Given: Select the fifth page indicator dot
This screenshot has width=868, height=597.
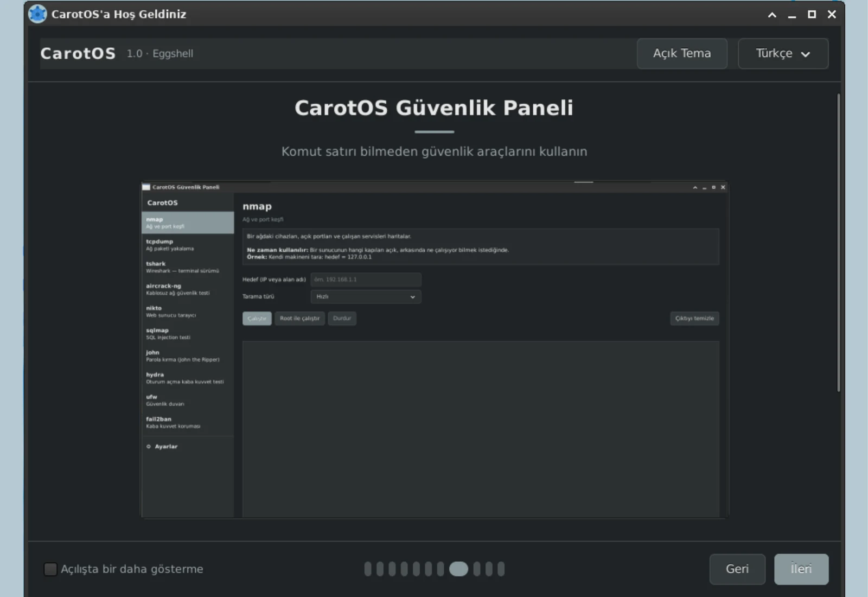Looking at the screenshot, I should tap(416, 569).
